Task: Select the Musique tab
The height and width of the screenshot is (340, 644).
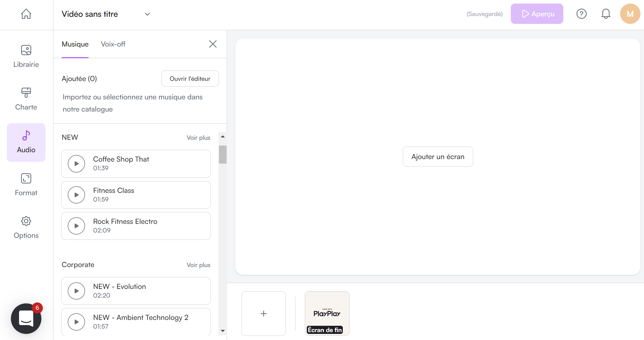Action: coord(75,44)
